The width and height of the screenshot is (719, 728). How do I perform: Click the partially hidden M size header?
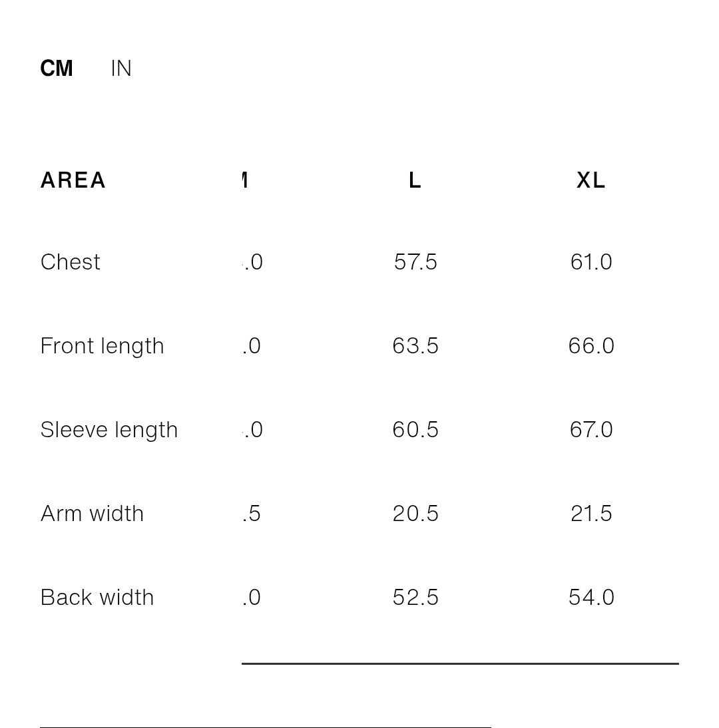tap(244, 180)
